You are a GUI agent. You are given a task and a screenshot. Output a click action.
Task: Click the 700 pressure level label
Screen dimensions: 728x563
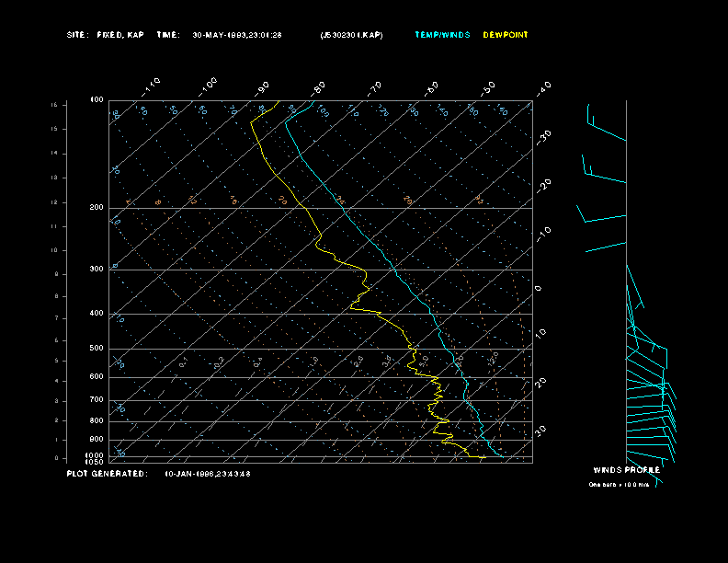pos(97,400)
